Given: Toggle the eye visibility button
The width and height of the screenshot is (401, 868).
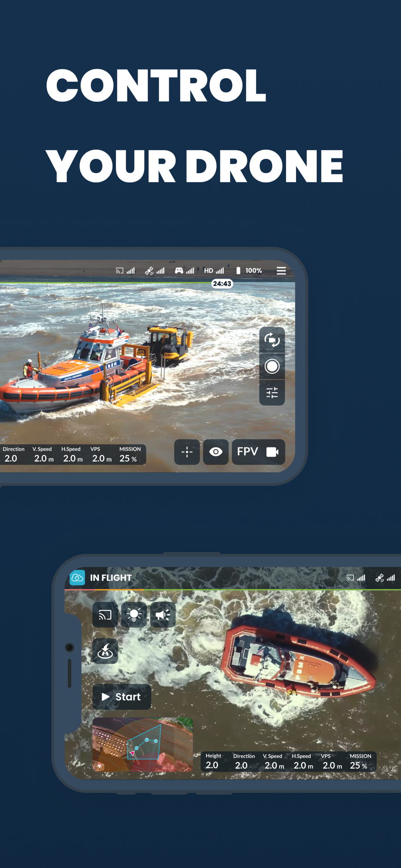Looking at the screenshot, I should [x=216, y=452].
